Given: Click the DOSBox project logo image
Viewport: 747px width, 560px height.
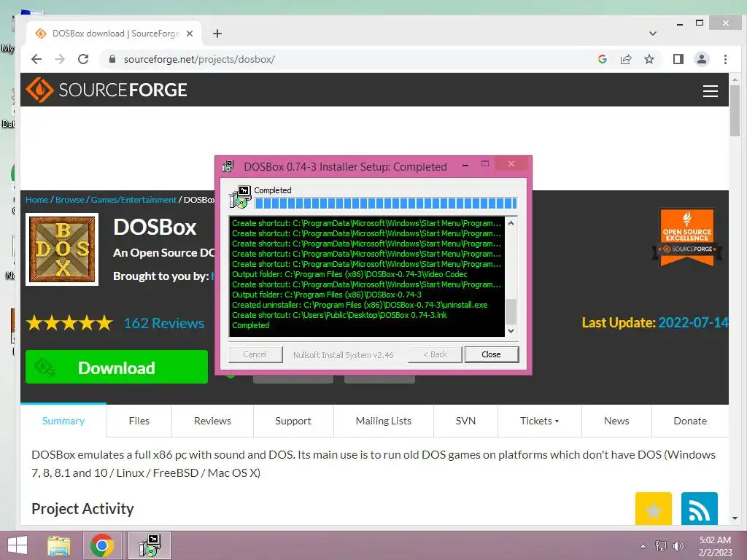Looking at the screenshot, I should point(62,249).
